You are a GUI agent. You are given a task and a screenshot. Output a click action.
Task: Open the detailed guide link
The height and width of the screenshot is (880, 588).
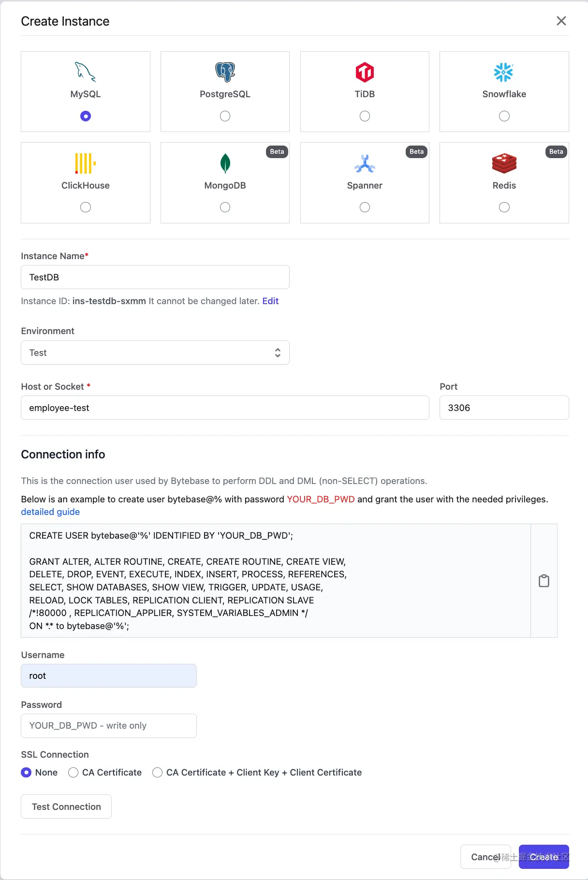tap(50, 512)
